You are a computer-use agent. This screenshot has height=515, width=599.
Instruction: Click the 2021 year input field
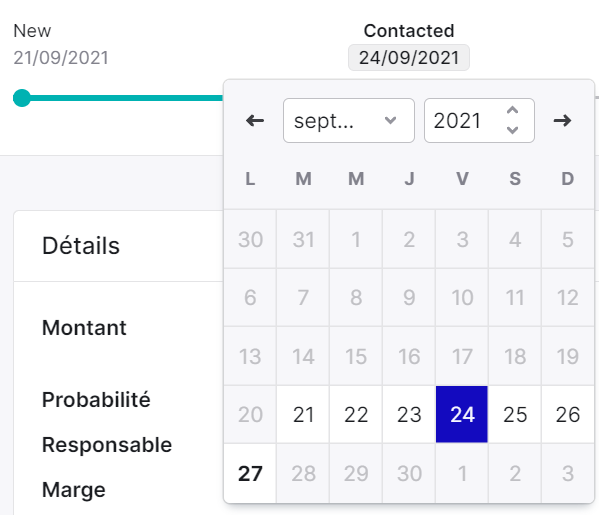[x=479, y=121]
